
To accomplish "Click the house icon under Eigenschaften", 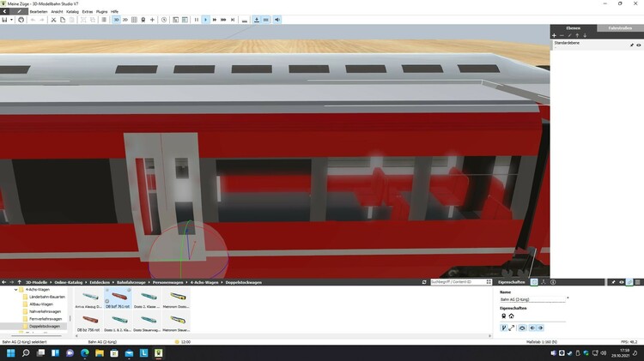I will click(x=512, y=316).
